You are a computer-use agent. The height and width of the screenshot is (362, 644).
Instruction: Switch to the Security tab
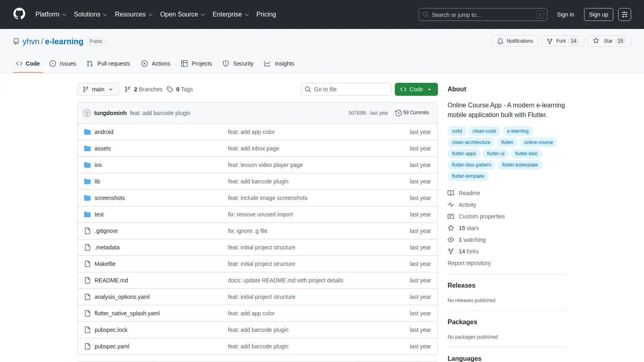coord(238,64)
